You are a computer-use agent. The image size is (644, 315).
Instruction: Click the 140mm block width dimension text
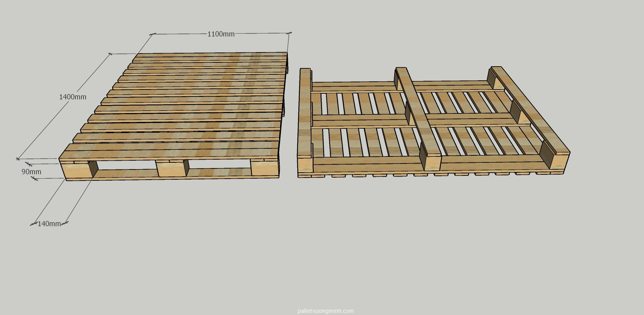(49, 224)
